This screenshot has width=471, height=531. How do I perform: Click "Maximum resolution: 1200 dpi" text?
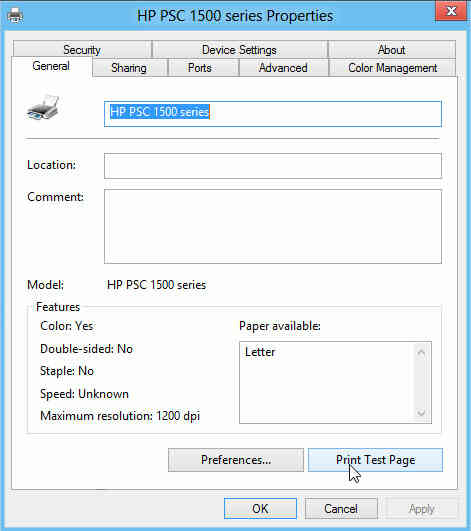(x=120, y=416)
